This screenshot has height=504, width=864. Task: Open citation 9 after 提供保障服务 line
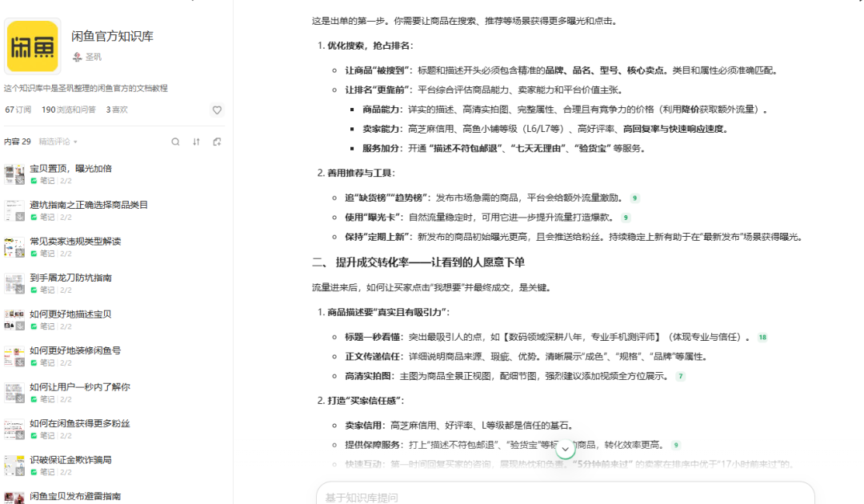676,445
